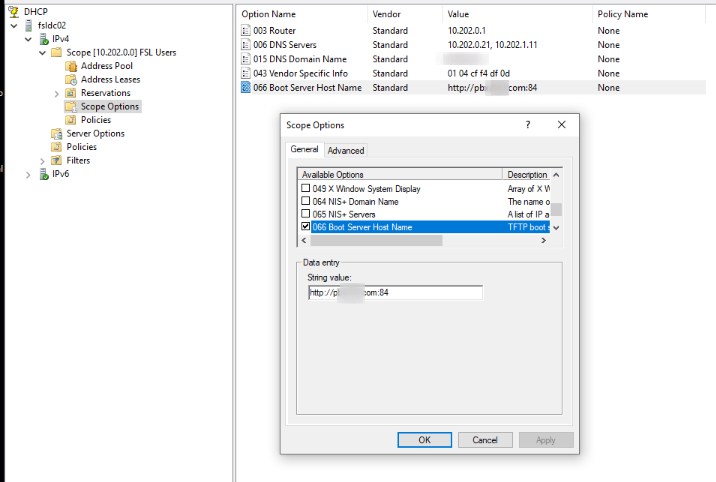This screenshot has height=482, width=716.
Task: Select the 066 Boot Server Host Name list label
Action: [x=307, y=88]
